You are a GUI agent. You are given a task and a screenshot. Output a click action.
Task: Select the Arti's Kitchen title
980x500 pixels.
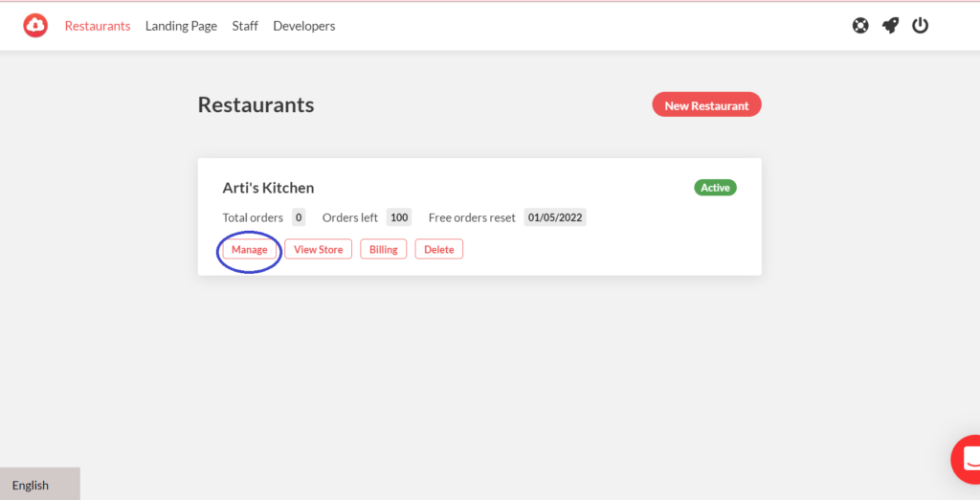(x=268, y=188)
